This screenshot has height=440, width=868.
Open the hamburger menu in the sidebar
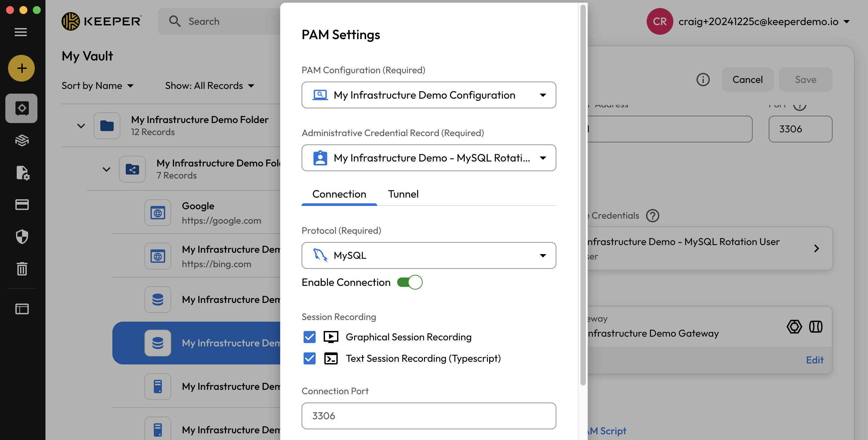(x=21, y=32)
